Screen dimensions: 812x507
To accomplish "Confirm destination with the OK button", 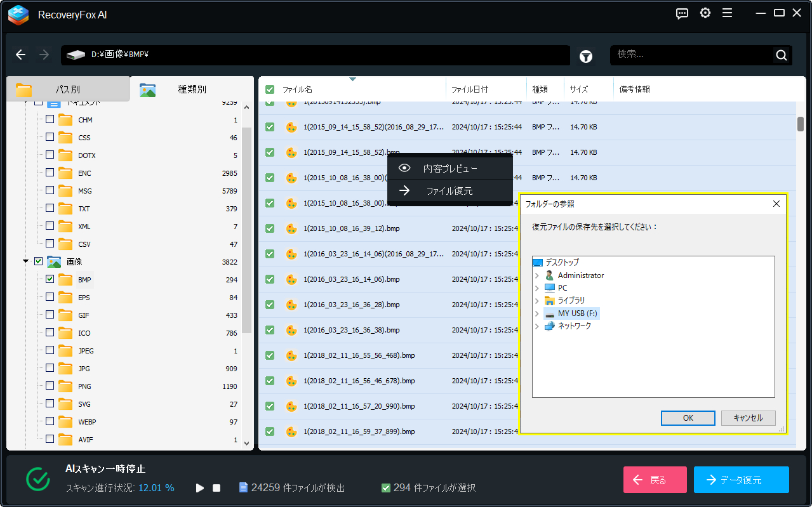I will [x=688, y=418].
